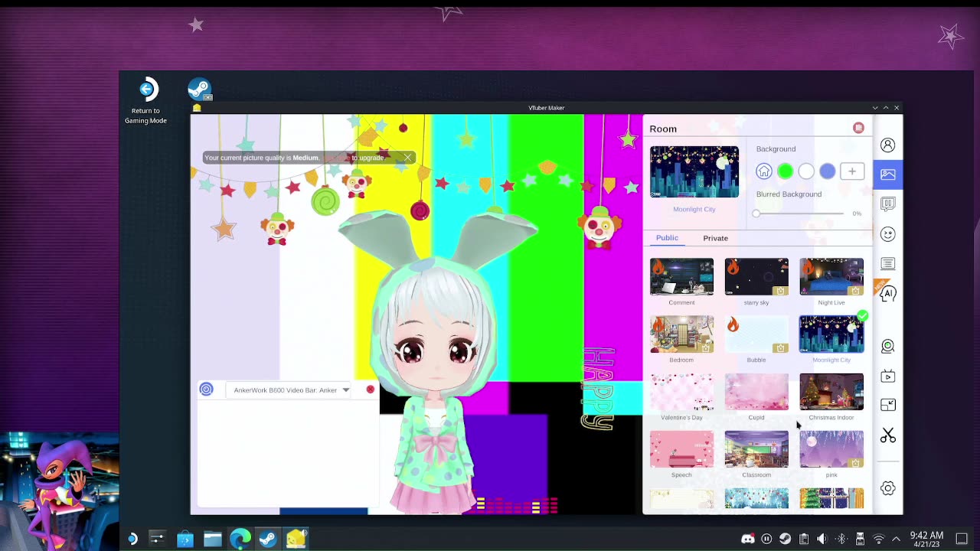
Task: Click the blue camera target icon
Action: [x=206, y=390]
